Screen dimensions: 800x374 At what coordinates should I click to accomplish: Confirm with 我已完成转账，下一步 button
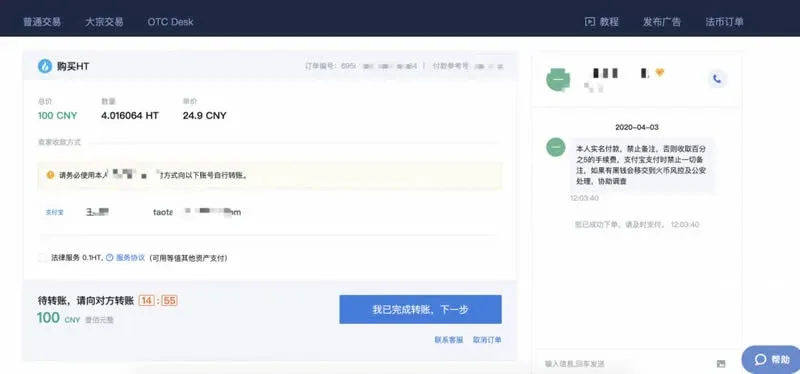(x=420, y=309)
